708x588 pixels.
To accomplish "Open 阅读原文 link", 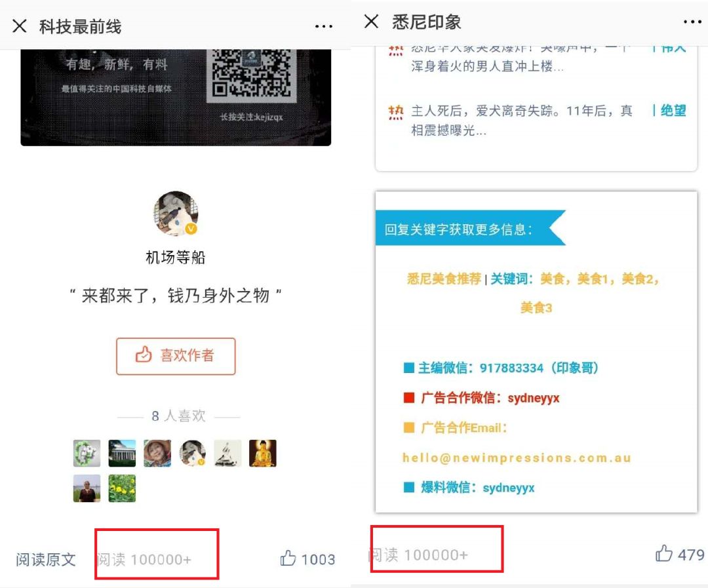I will [x=46, y=560].
